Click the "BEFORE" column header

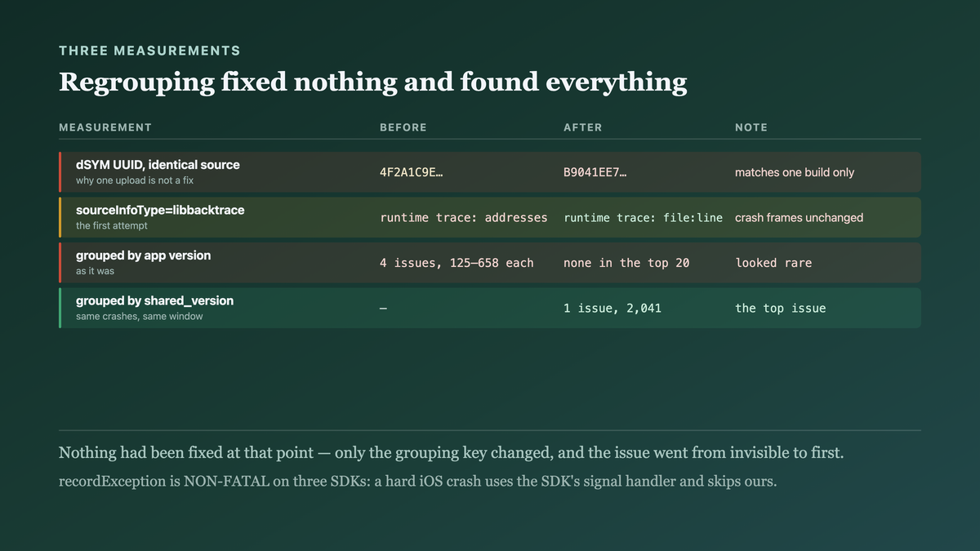coord(403,127)
